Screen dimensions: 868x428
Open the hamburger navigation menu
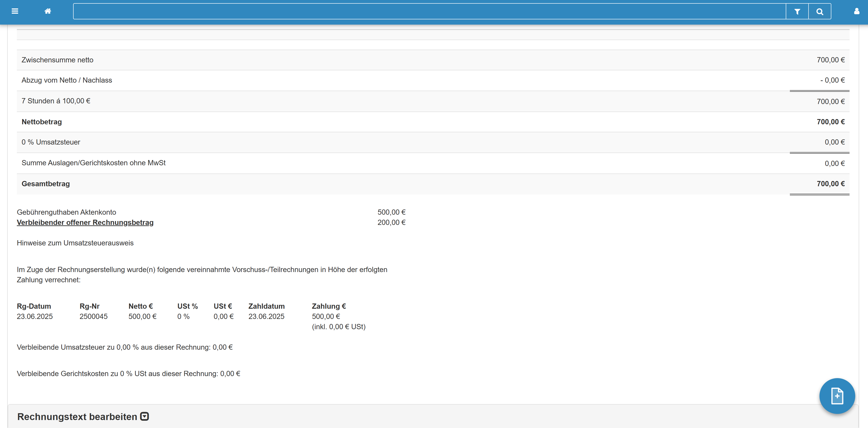(x=15, y=11)
